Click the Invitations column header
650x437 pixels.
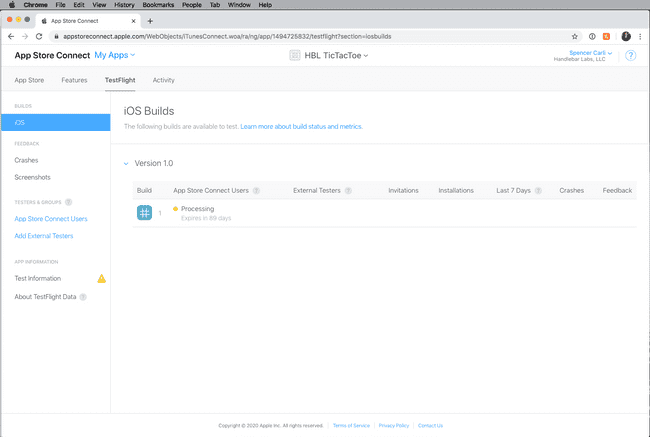(403, 190)
